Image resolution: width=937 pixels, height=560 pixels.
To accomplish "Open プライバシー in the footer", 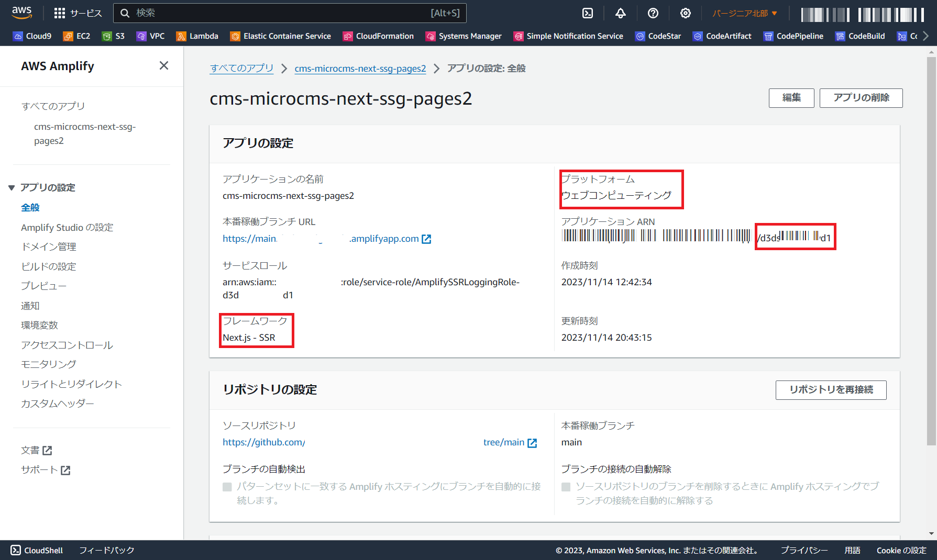I will (804, 550).
